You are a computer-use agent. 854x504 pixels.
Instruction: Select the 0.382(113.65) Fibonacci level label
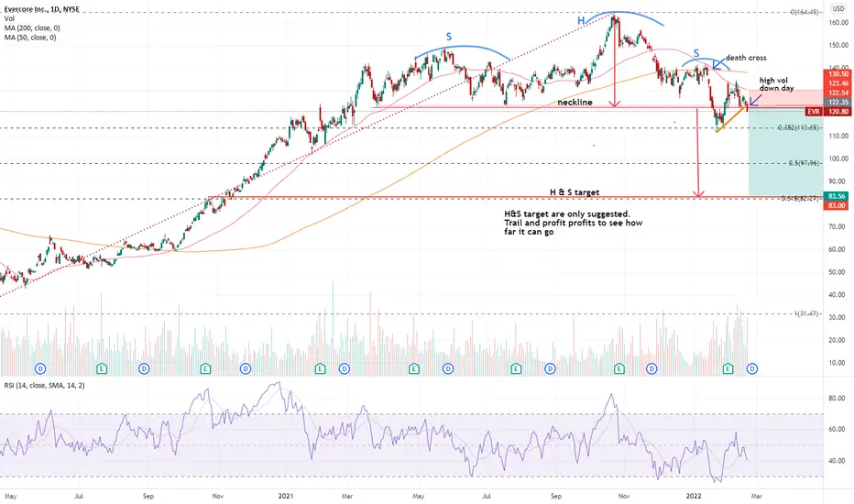[x=798, y=127]
